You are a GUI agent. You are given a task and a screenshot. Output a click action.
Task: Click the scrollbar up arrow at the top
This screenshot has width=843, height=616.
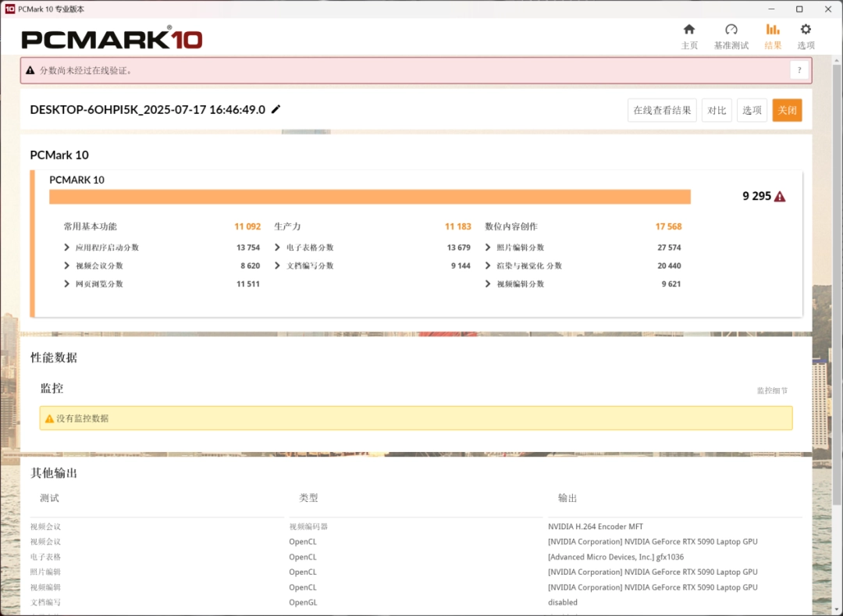[x=837, y=59]
